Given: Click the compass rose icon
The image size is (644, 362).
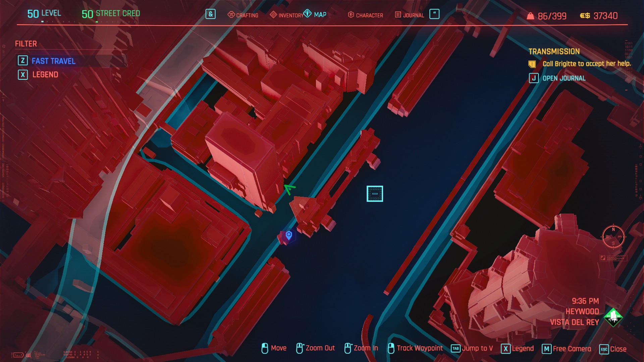Looking at the screenshot, I should (x=613, y=237).
